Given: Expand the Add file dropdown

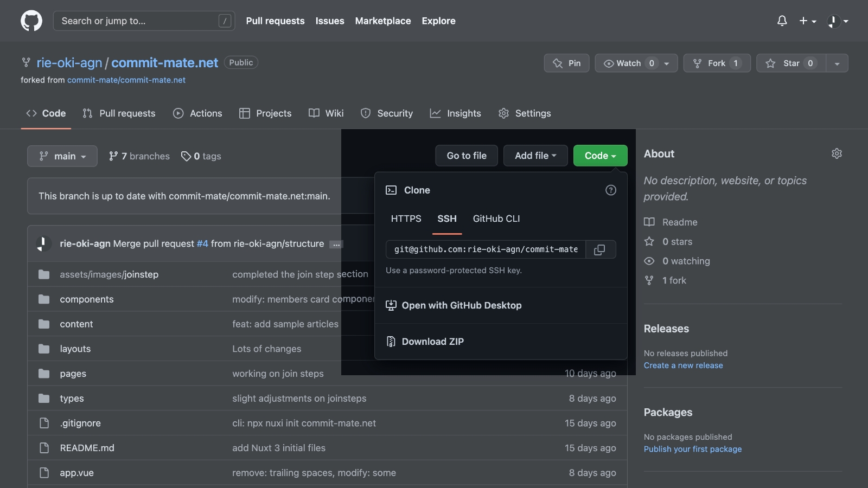Looking at the screenshot, I should coord(535,156).
